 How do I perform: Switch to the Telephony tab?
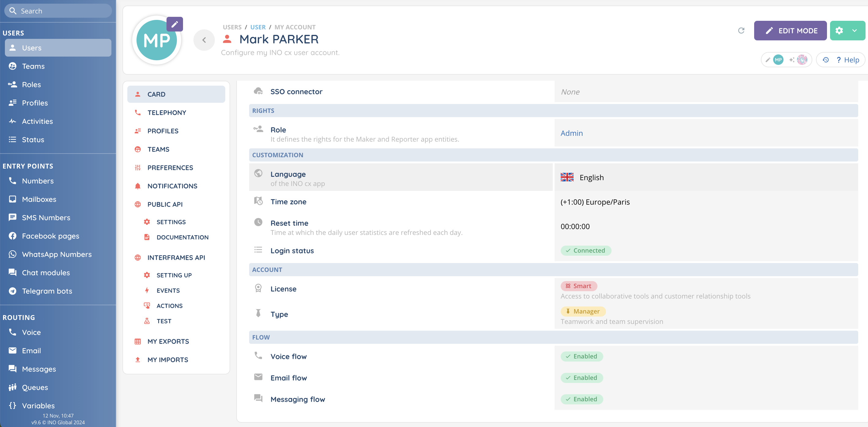(x=166, y=113)
